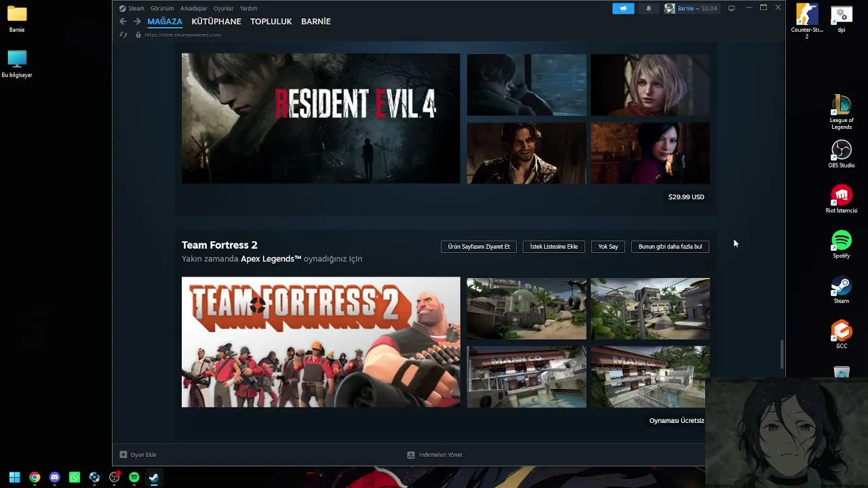
Task: Open the Team Fortress 2 title link
Action: (220, 245)
